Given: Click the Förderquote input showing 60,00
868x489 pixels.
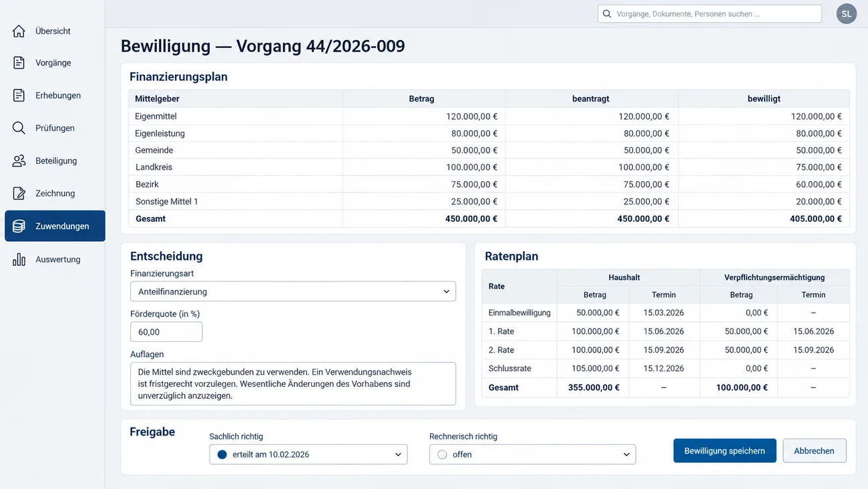Looking at the screenshot, I should click(166, 332).
